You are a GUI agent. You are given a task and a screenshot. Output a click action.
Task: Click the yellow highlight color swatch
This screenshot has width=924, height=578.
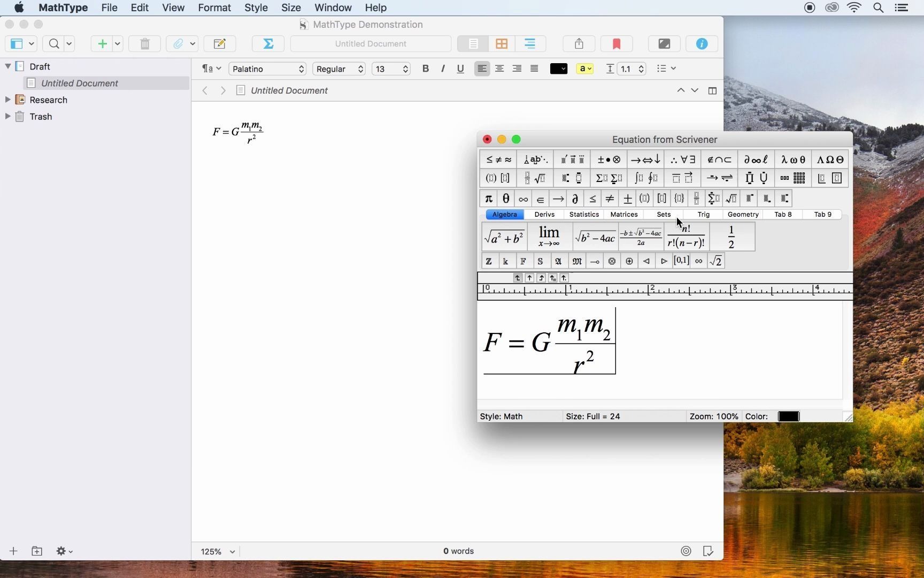(x=584, y=69)
